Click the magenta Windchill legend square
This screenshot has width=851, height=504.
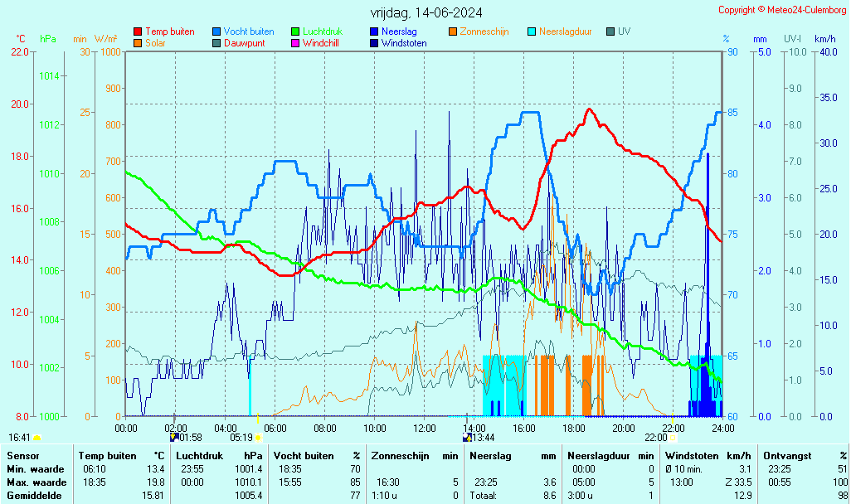(295, 43)
